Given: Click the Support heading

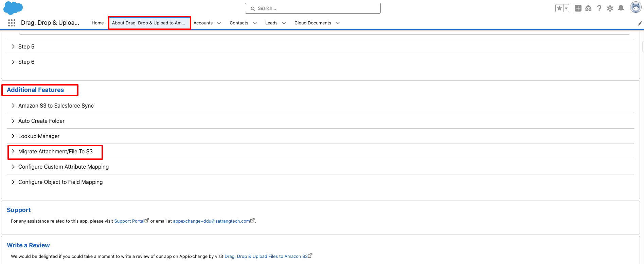Looking at the screenshot, I should tap(19, 210).
